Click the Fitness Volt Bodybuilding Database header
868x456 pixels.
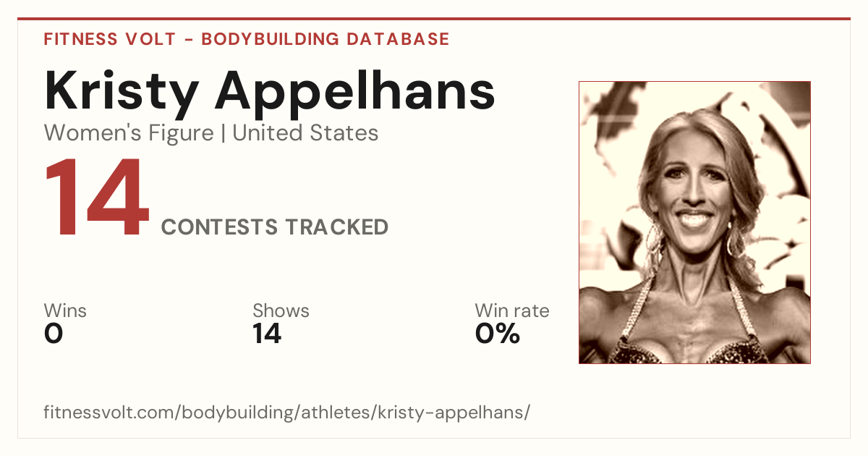click(x=247, y=39)
